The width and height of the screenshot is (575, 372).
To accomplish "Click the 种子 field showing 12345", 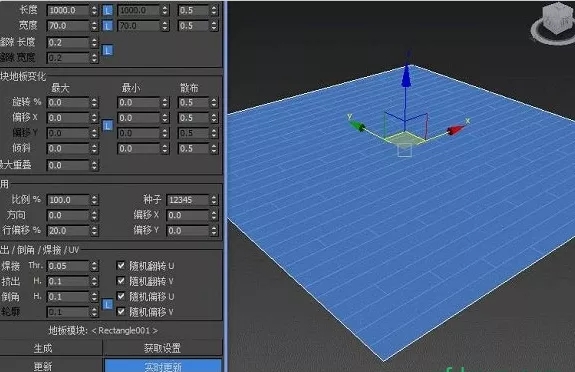I will [x=188, y=200].
